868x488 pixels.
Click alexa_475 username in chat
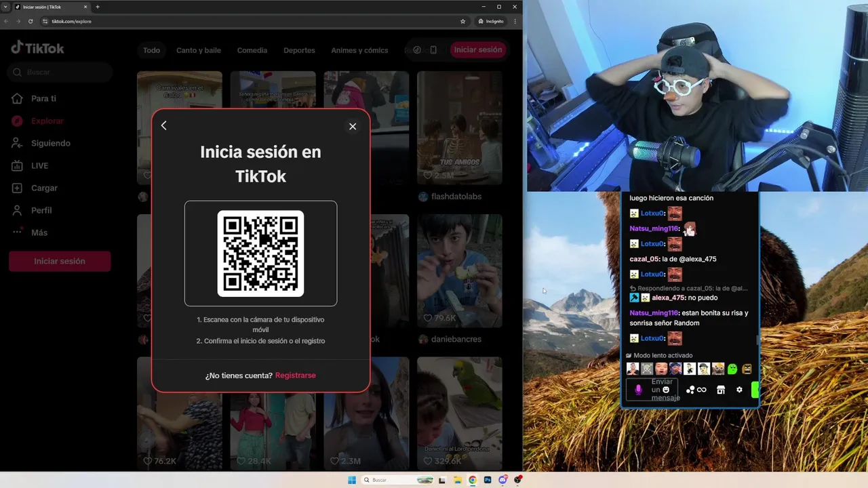click(x=668, y=298)
